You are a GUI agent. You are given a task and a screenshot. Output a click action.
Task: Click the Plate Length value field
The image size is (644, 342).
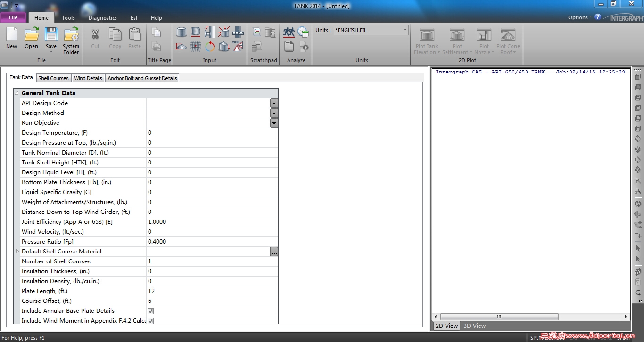pos(212,291)
